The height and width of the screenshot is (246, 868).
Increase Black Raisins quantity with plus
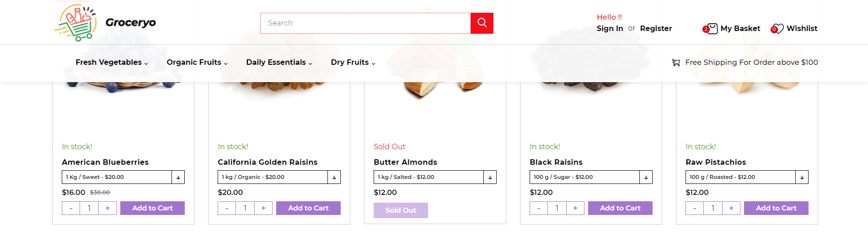[x=575, y=208]
